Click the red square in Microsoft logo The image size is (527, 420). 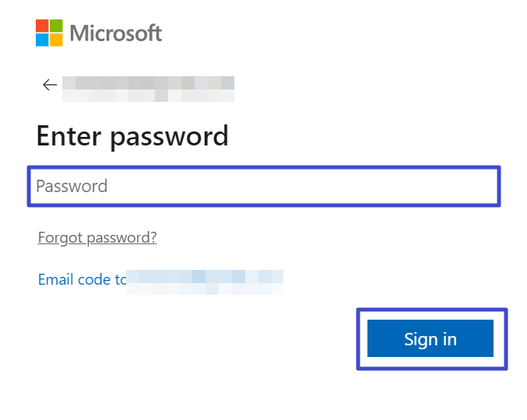click(41, 26)
